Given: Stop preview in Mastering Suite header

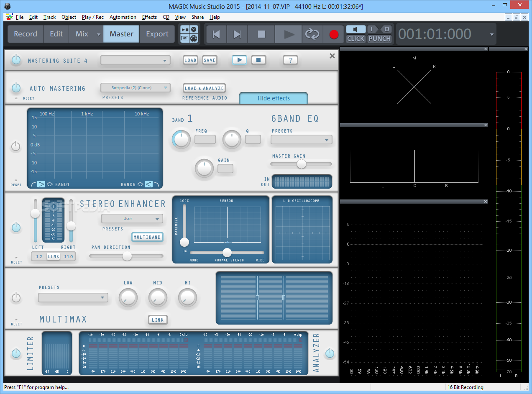Looking at the screenshot, I should click(x=258, y=60).
